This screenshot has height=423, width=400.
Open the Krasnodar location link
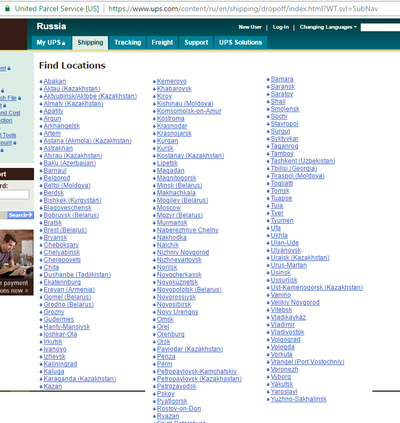pos(172,126)
